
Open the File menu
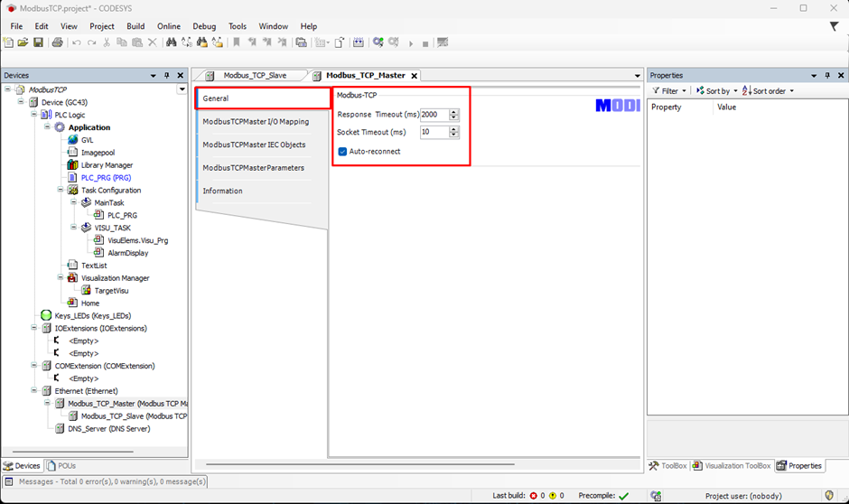[x=16, y=26]
